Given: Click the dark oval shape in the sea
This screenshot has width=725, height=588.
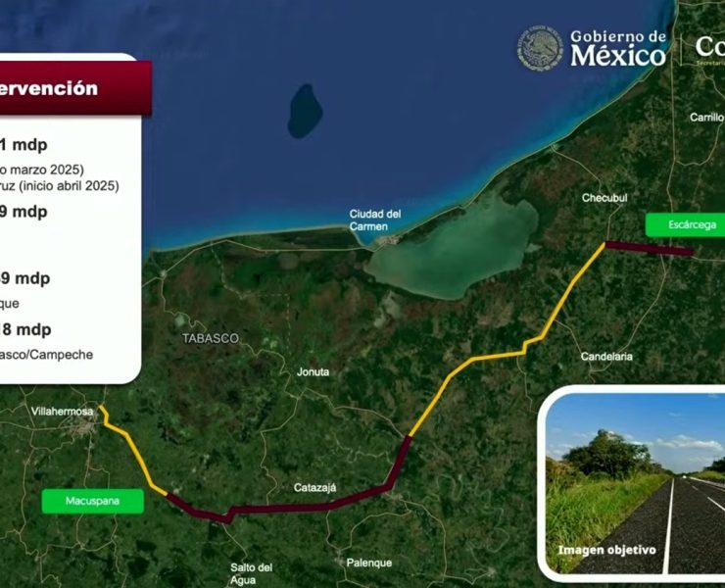Looking at the screenshot, I should [x=305, y=110].
